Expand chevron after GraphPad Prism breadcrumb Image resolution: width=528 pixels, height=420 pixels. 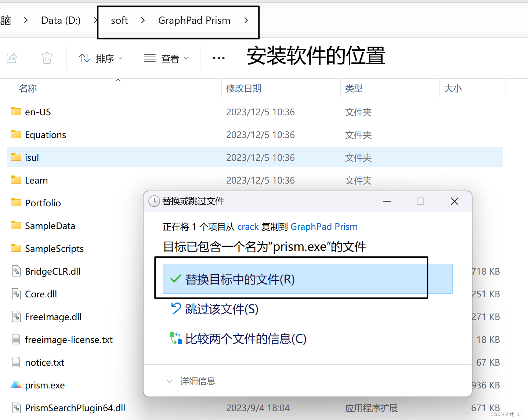pos(246,20)
